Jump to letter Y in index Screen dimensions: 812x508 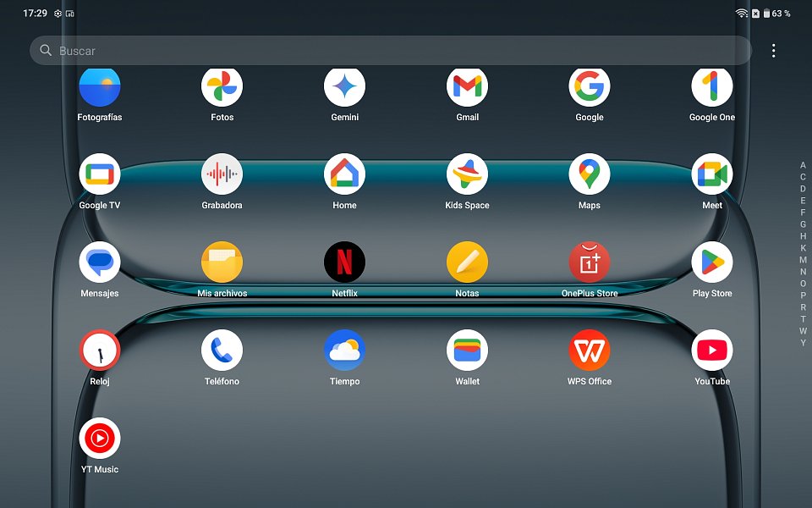pyautogui.click(x=803, y=343)
